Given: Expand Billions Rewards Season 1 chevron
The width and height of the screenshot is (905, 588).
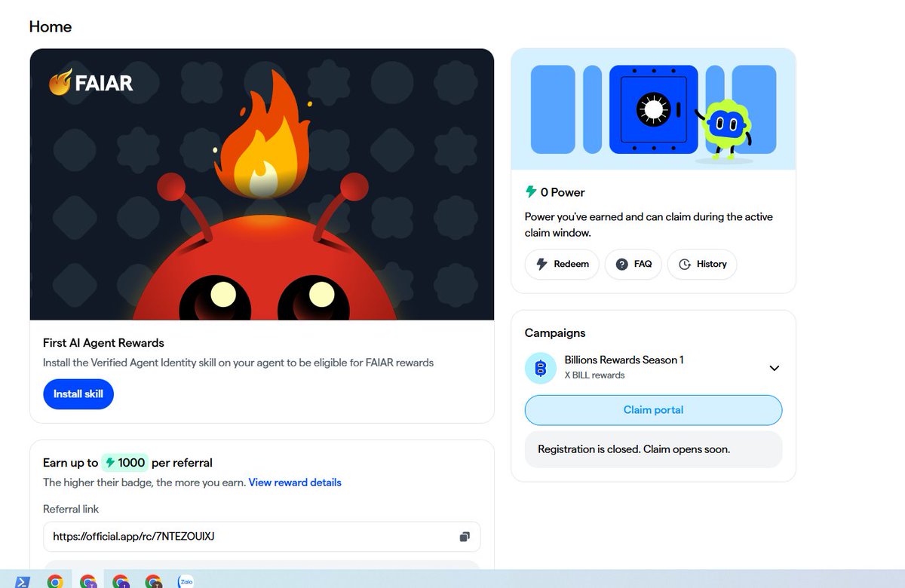Looking at the screenshot, I should click(x=774, y=368).
